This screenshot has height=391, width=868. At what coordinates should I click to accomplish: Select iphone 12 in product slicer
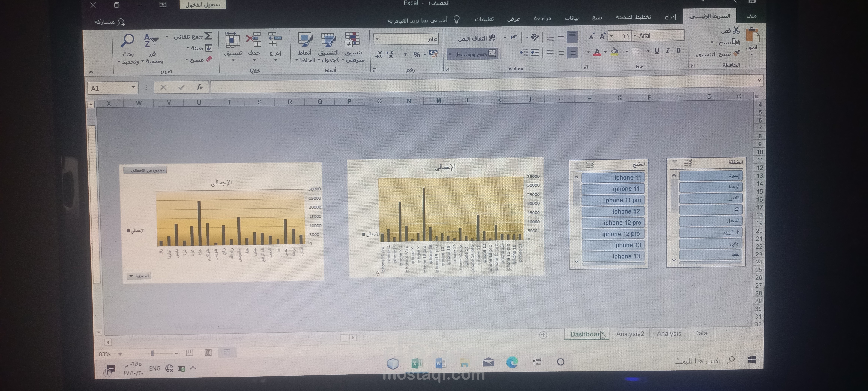(x=613, y=211)
